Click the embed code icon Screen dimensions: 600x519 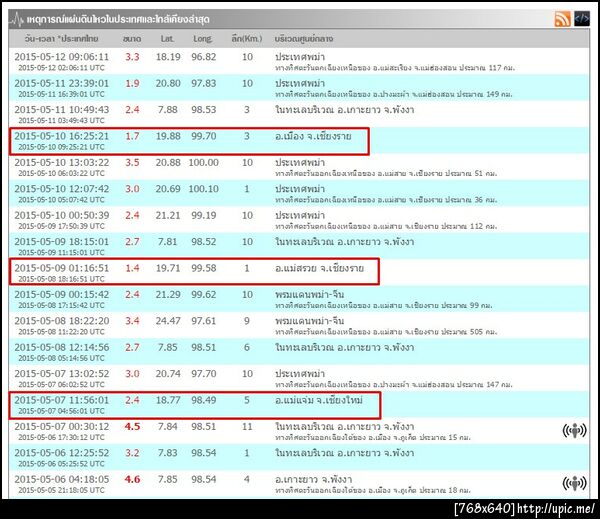(x=582, y=18)
